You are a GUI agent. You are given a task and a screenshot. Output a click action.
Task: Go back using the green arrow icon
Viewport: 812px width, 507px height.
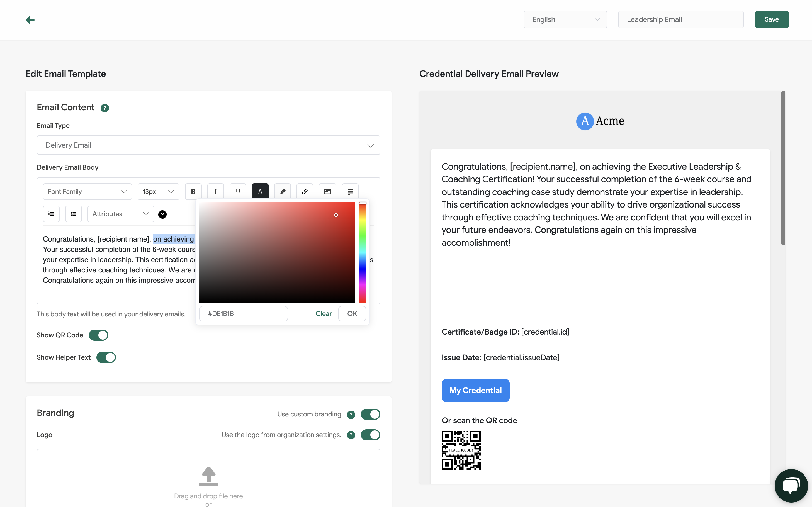point(30,20)
